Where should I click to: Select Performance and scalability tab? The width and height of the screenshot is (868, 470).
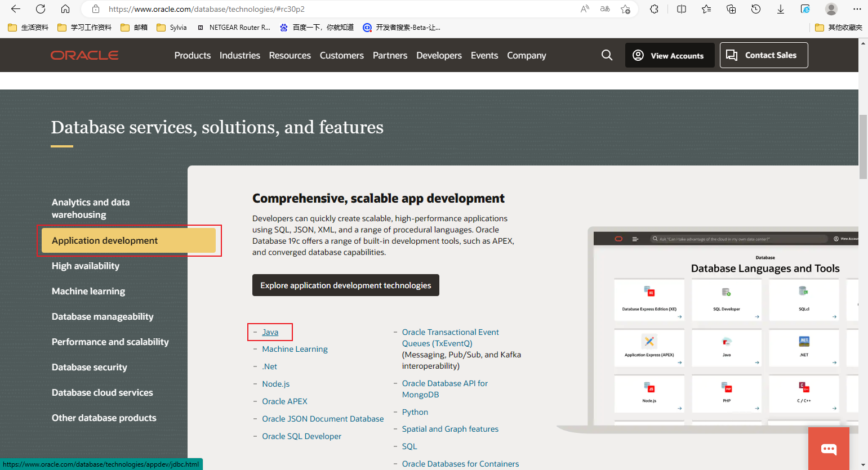point(110,342)
